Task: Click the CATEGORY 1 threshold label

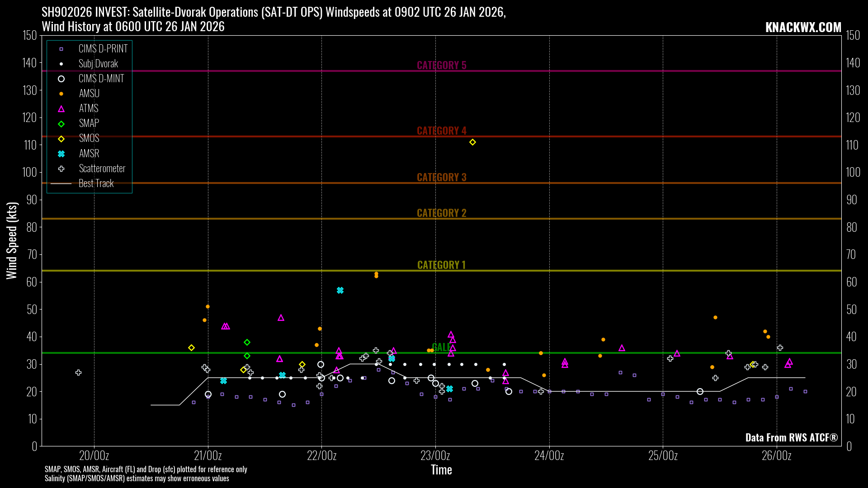Action: pos(441,265)
